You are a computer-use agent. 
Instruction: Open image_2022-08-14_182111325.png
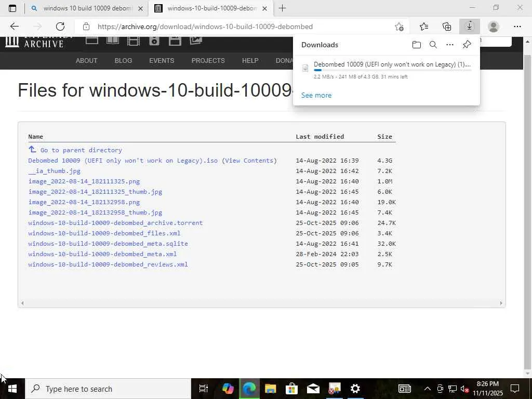(x=84, y=181)
